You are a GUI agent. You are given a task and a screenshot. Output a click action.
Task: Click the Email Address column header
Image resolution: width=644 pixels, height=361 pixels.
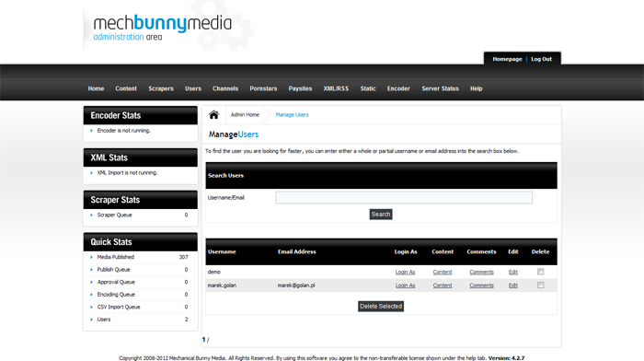(297, 251)
